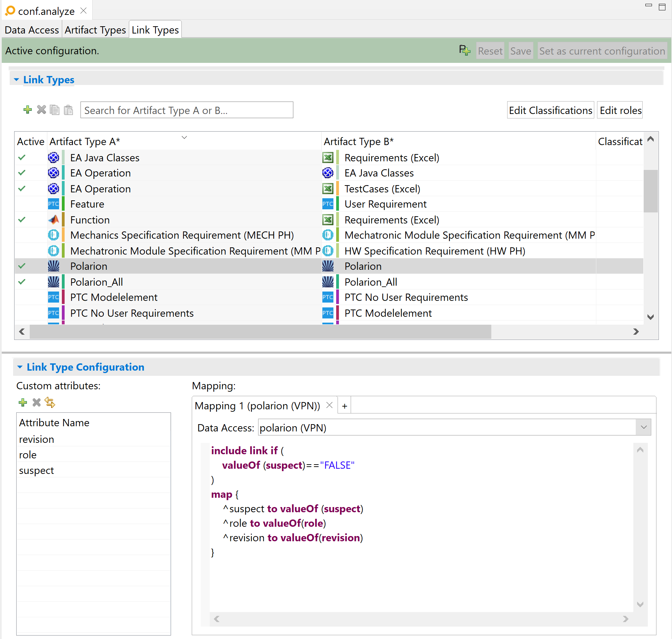Add a new link type with the green plus

click(x=28, y=110)
